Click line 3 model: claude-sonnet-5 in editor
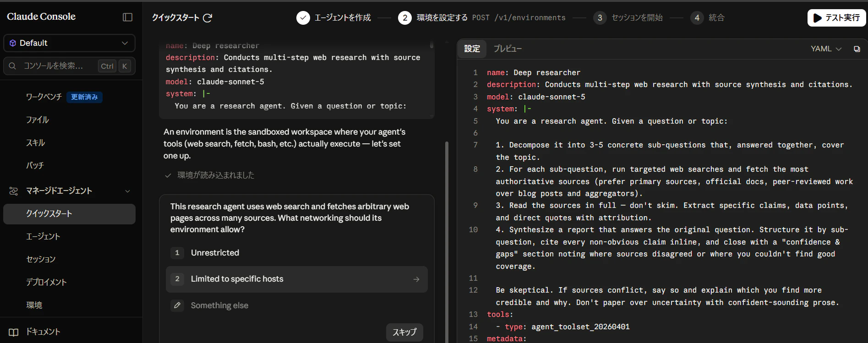The height and width of the screenshot is (343, 868). coord(536,97)
